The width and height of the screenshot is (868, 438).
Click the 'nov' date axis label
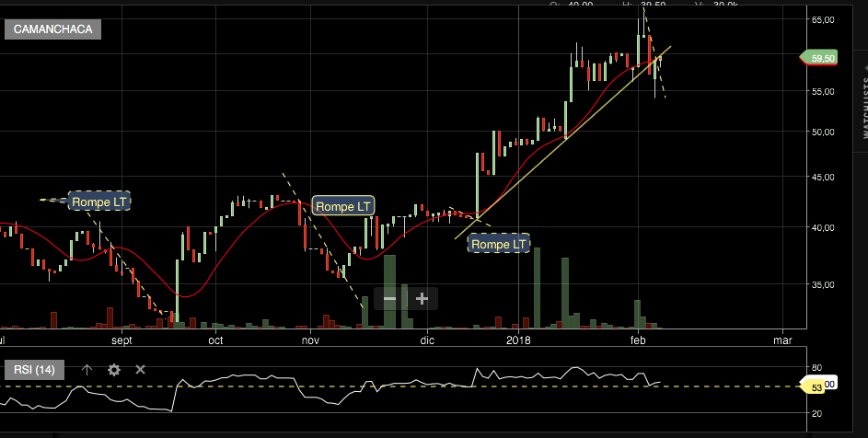pyautogui.click(x=310, y=340)
